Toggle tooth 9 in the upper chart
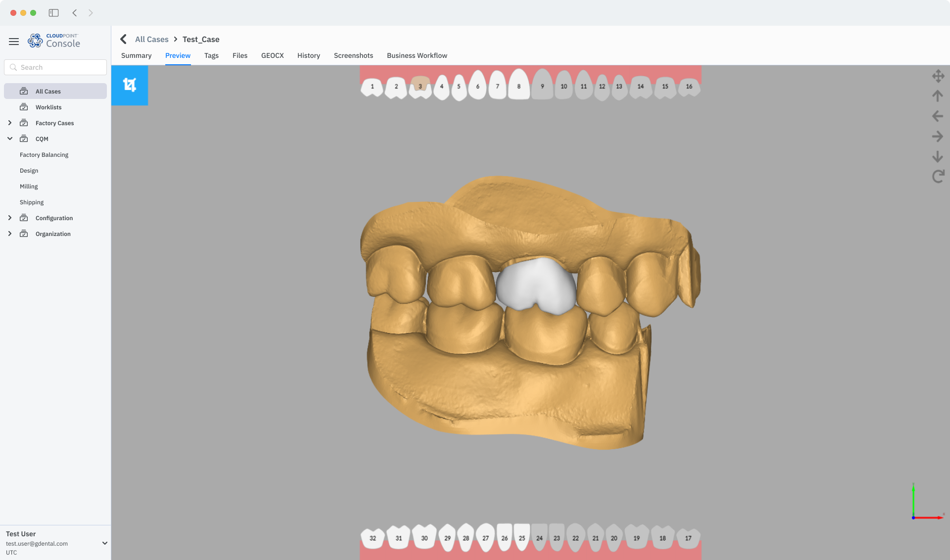Screen dimensions: 950x560 coord(542,87)
